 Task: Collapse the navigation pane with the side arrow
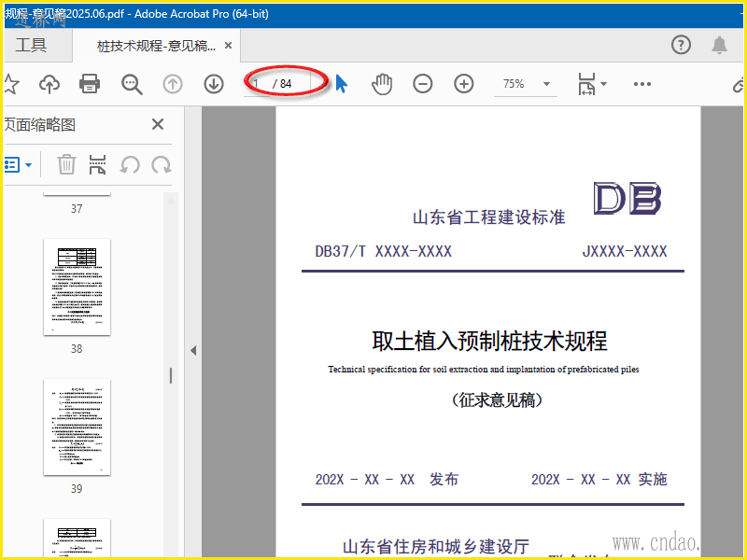(x=193, y=351)
